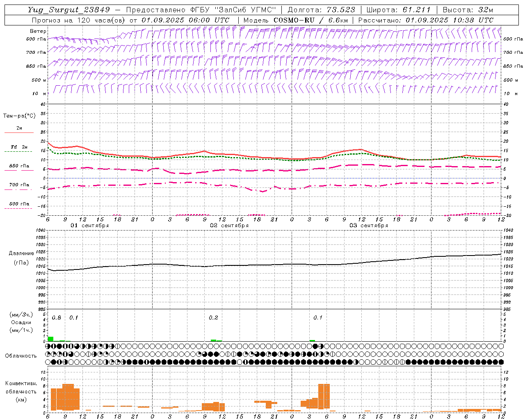Viewport: 525px width, 420px height.
Task: Click "(км)" unit under convective cloud label
Action: pyautogui.click(x=21, y=399)
